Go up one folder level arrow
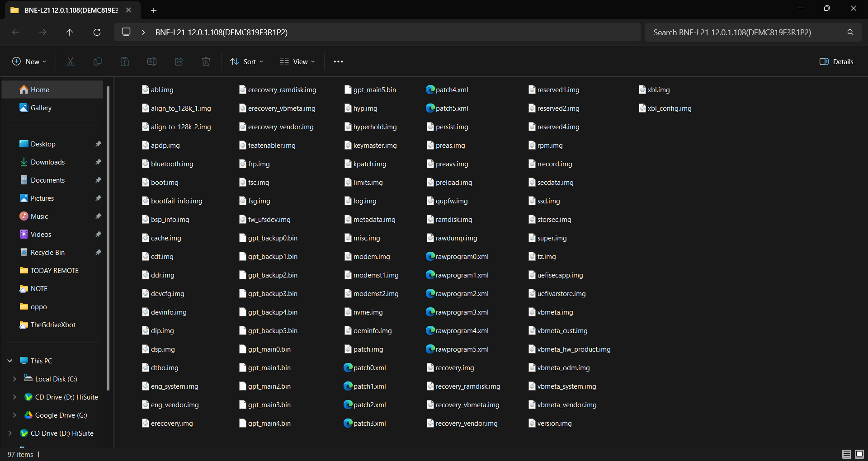The image size is (868, 461). pos(70,32)
